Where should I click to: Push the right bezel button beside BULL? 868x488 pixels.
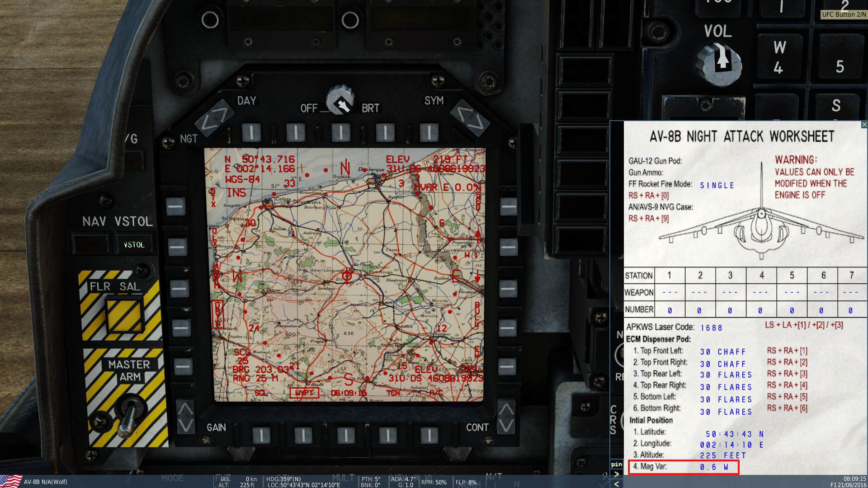point(508,328)
